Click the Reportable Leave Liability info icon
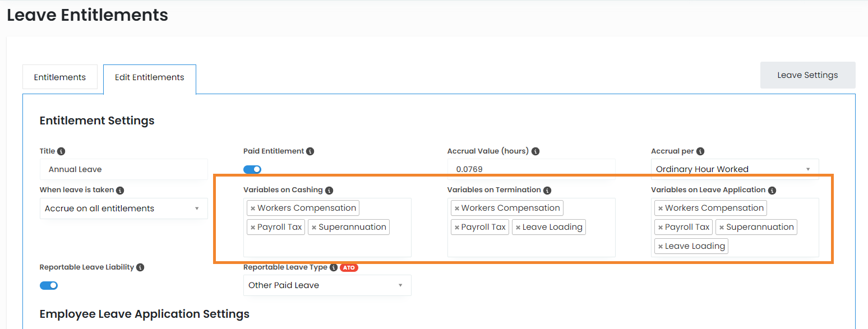 tap(140, 267)
